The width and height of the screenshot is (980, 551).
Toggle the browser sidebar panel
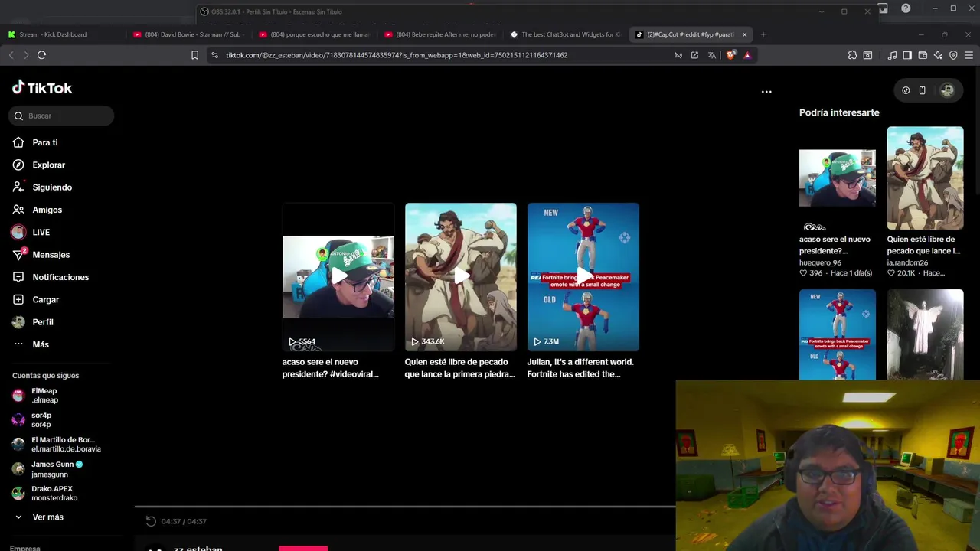tap(907, 55)
